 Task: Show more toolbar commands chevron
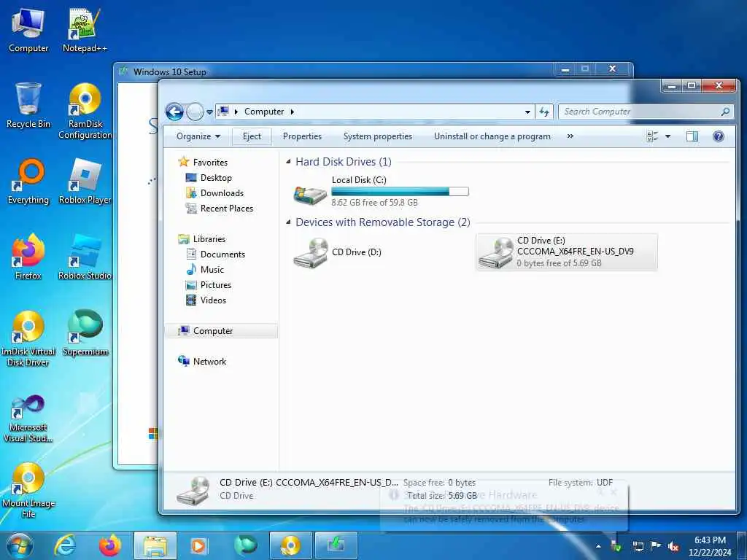pos(570,136)
